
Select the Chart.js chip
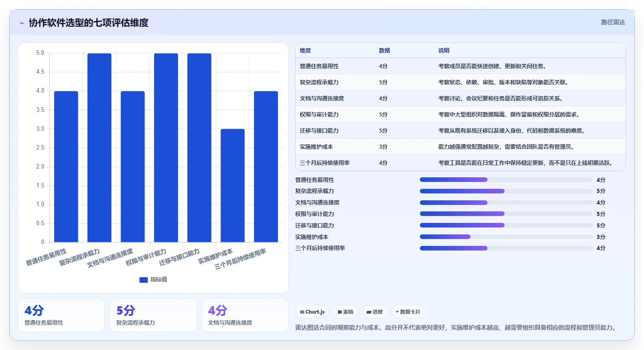(313, 312)
